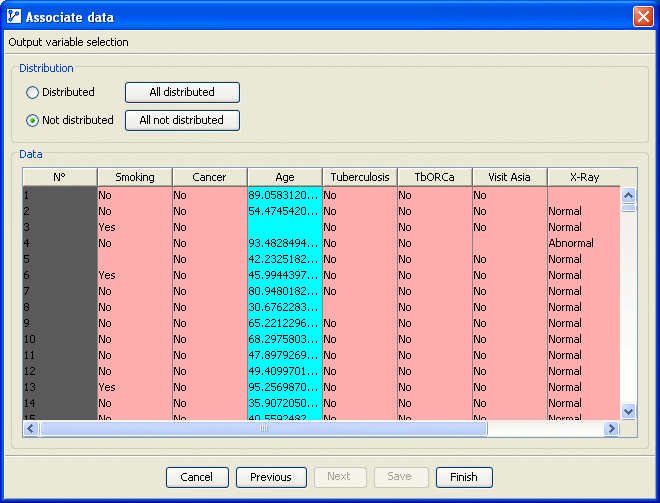Click the table's scroll down arrow
The image size is (660, 503).
click(x=629, y=411)
